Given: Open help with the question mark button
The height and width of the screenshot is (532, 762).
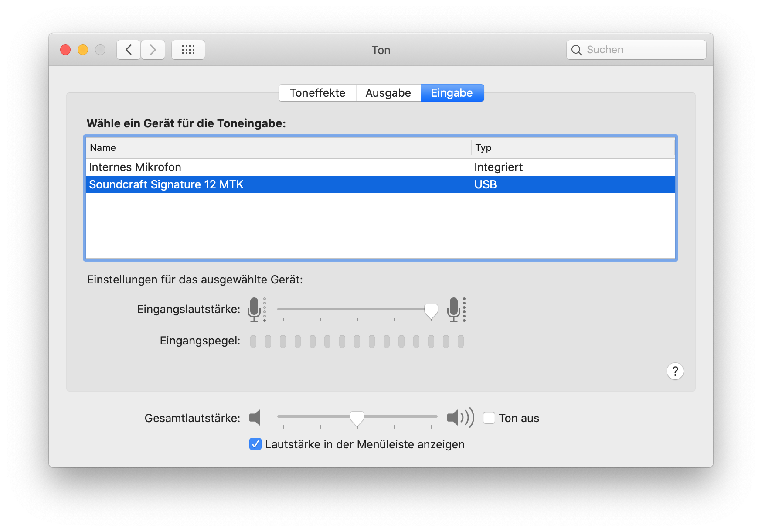Looking at the screenshot, I should 675,371.
